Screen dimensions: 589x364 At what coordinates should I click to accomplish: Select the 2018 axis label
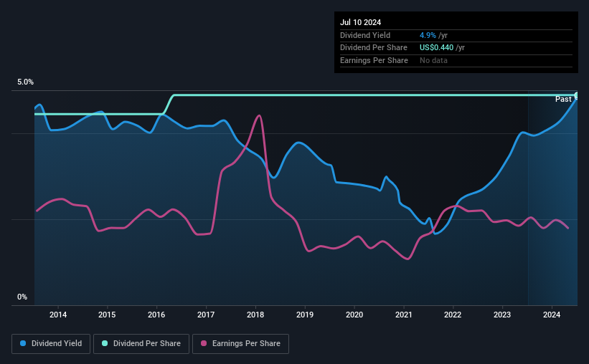[x=255, y=315]
